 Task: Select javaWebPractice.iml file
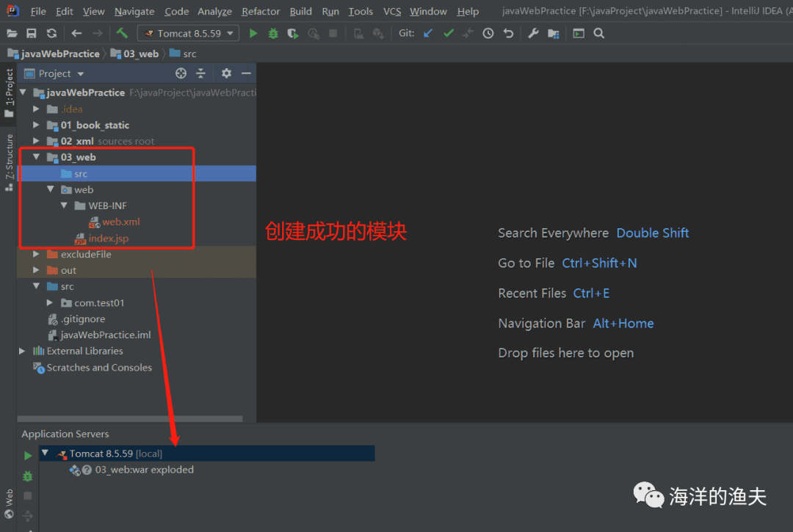[105, 335]
